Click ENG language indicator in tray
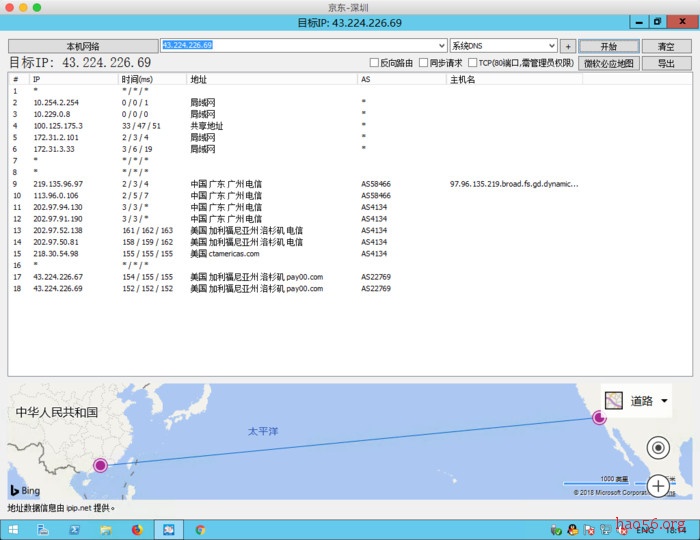The image size is (700, 540). coord(644,530)
